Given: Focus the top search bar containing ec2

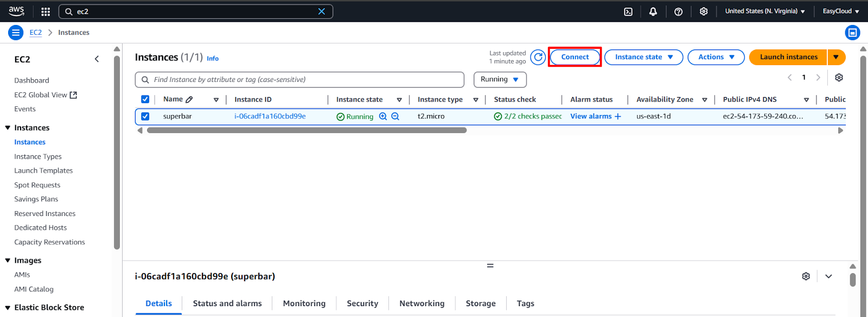Looking at the screenshot, I should point(195,11).
